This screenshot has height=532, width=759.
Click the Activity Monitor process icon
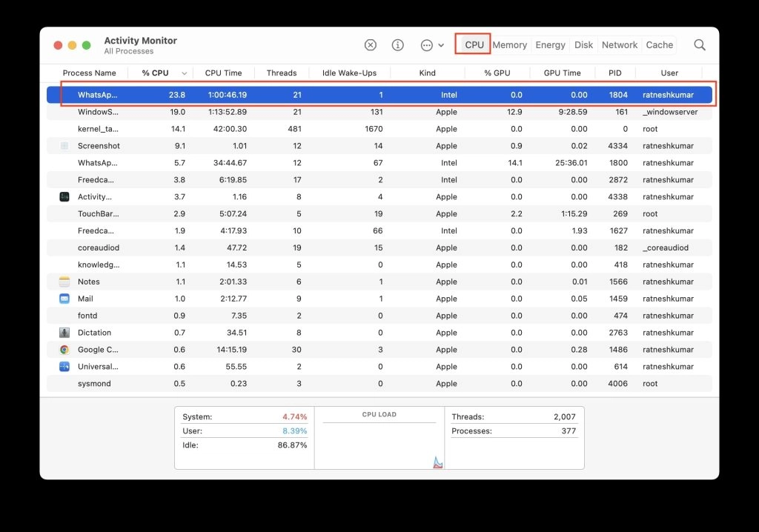point(64,196)
